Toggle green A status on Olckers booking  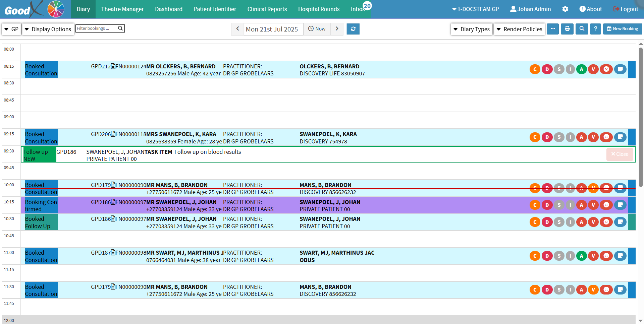(582, 69)
